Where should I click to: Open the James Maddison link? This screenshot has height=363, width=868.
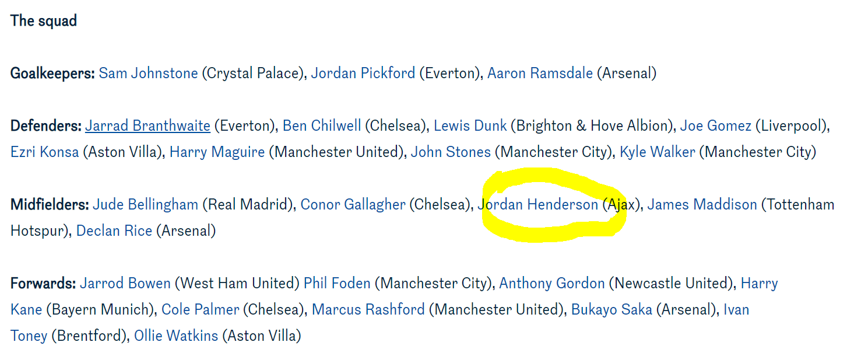[x=702, y=205]
